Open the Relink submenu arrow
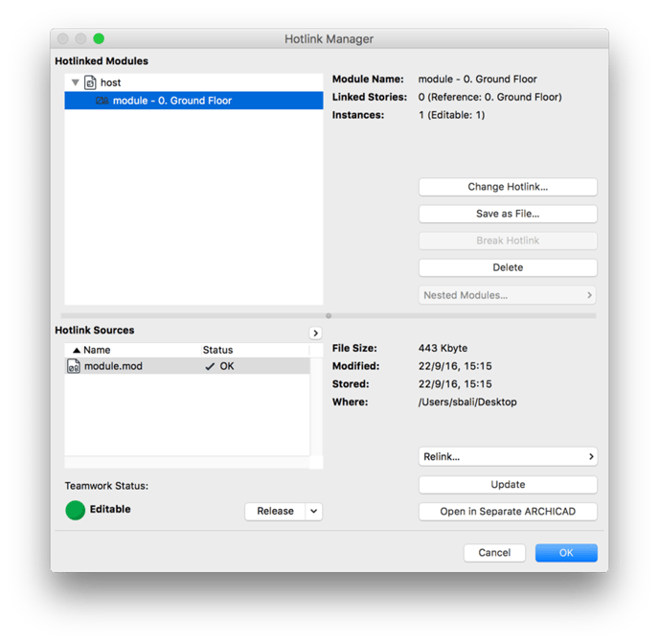659x644 pixels. click(x=591, y=456)
